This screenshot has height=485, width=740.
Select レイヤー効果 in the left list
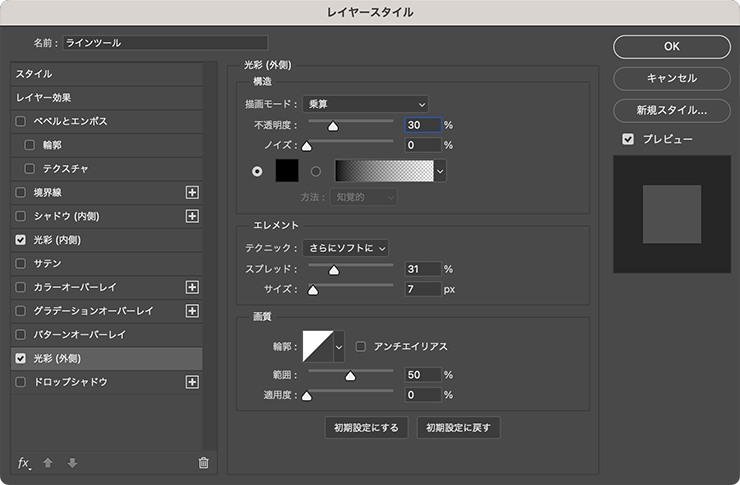point(107,98)
